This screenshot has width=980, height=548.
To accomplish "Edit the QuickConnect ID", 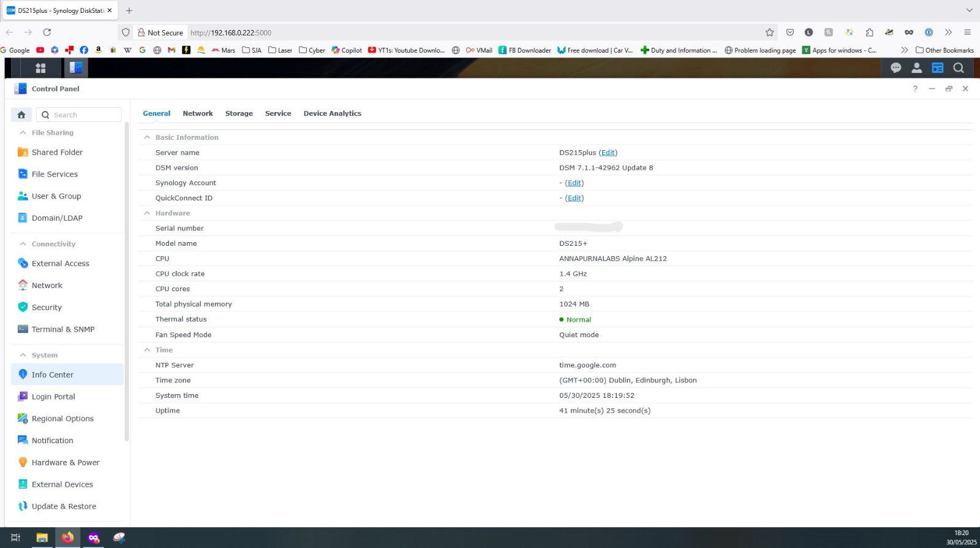I will (x=575, y=198).
